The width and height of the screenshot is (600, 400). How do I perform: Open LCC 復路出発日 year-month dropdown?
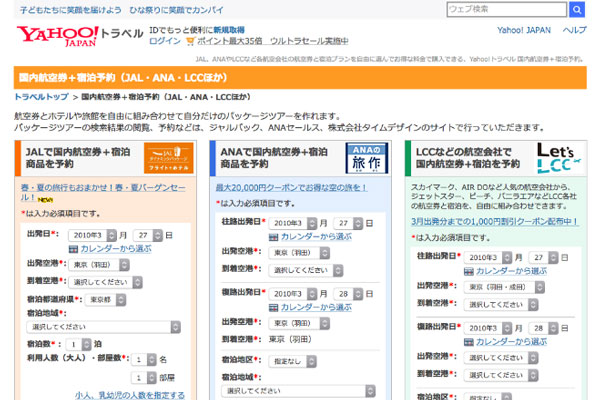(x=488, y=328)
